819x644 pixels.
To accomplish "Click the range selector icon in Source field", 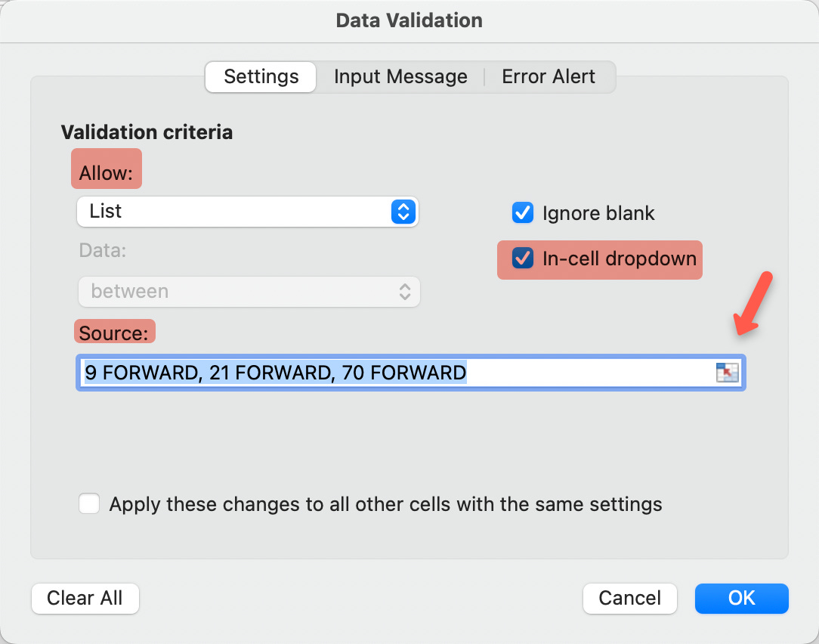I will (x=727, y=373).
